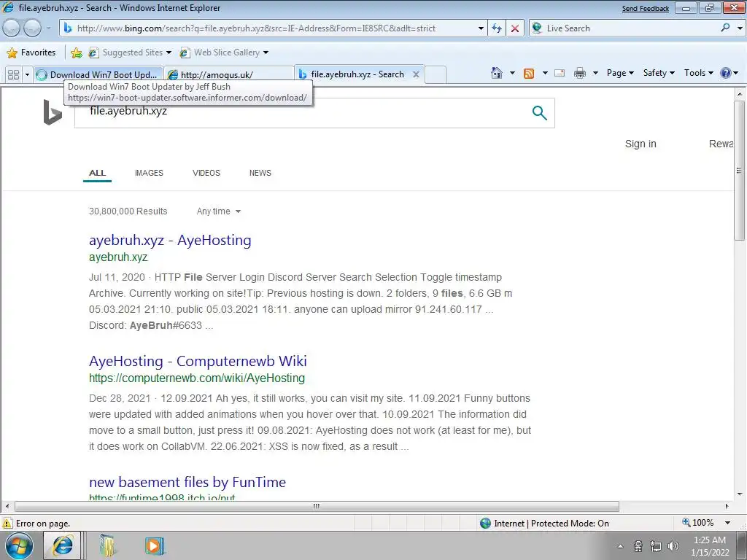Click the Read Mail icon
The width and height of the screenshot is (747, 560).
[560, 73]
